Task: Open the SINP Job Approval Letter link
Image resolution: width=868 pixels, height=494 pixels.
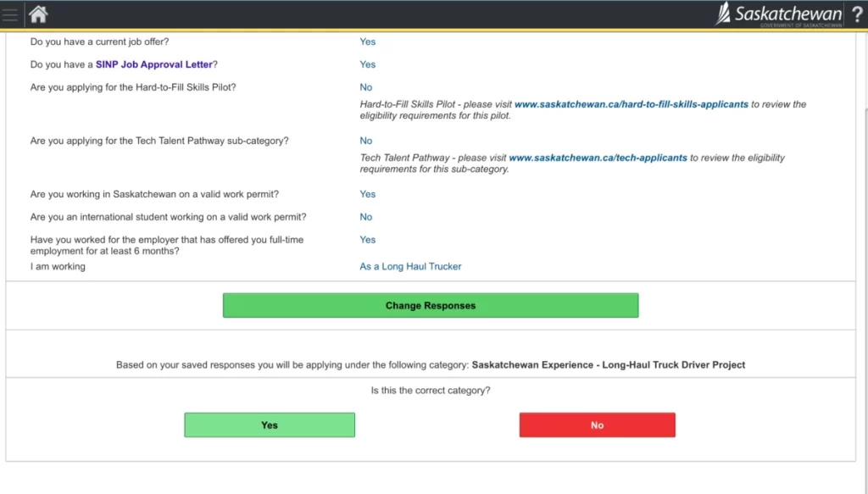Action: click(153, 64)
